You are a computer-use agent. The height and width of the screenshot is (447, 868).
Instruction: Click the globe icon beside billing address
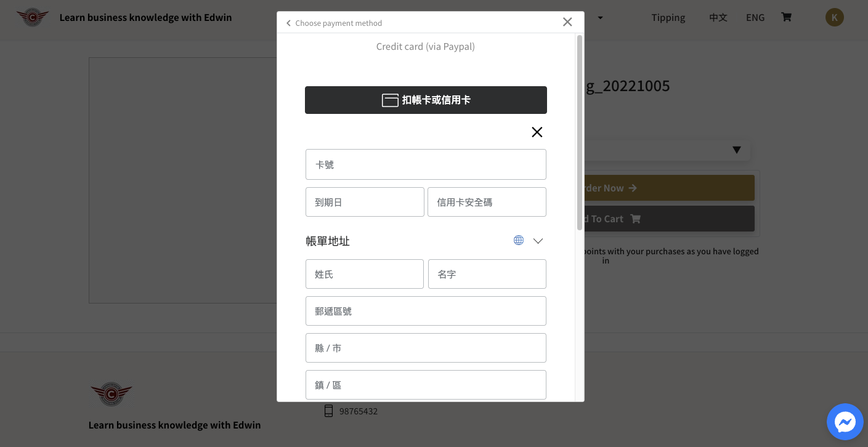point(519,240)
